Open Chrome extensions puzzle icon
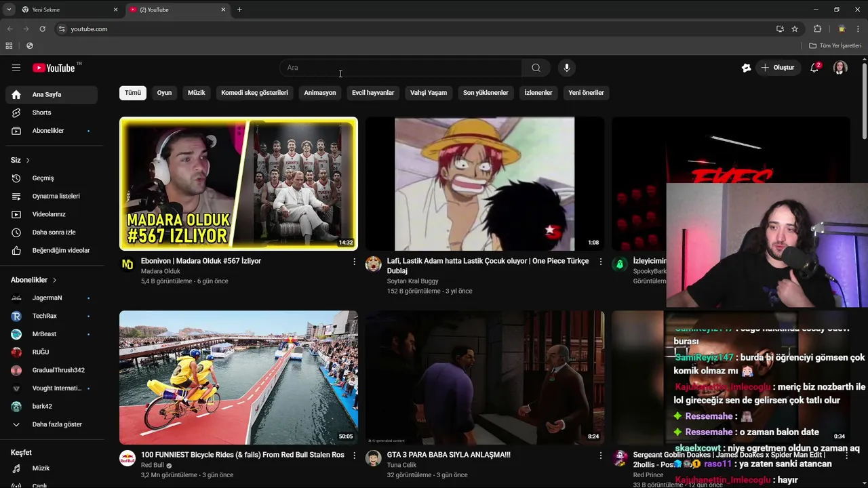The width and height of the screenshot is (868, 488). pos(818,29)
